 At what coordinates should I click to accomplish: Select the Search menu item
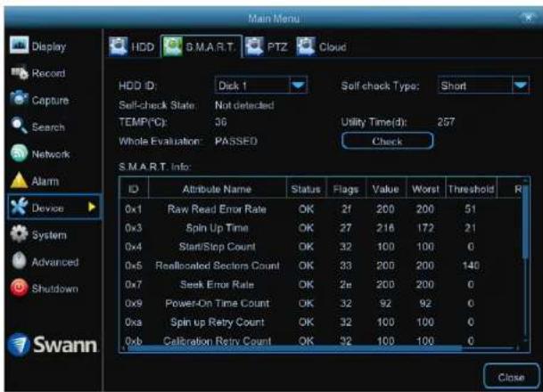[48, 127]
